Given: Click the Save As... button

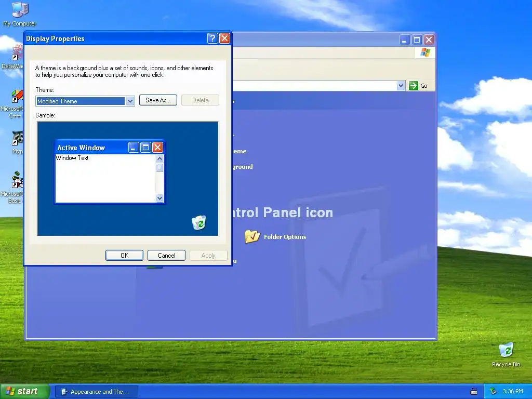Looking at the screenshot, I should pyautogui.click(x=158, y=100).
